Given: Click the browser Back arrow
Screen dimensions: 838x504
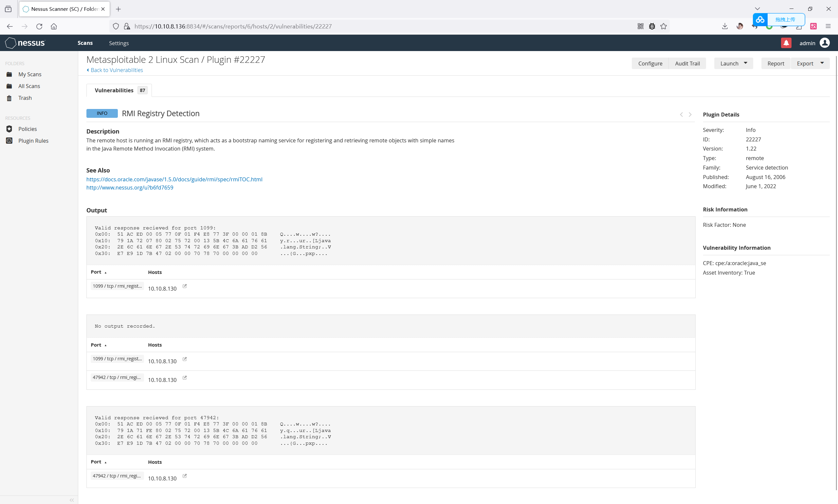Looking at the screenshot, I should 9,26.
